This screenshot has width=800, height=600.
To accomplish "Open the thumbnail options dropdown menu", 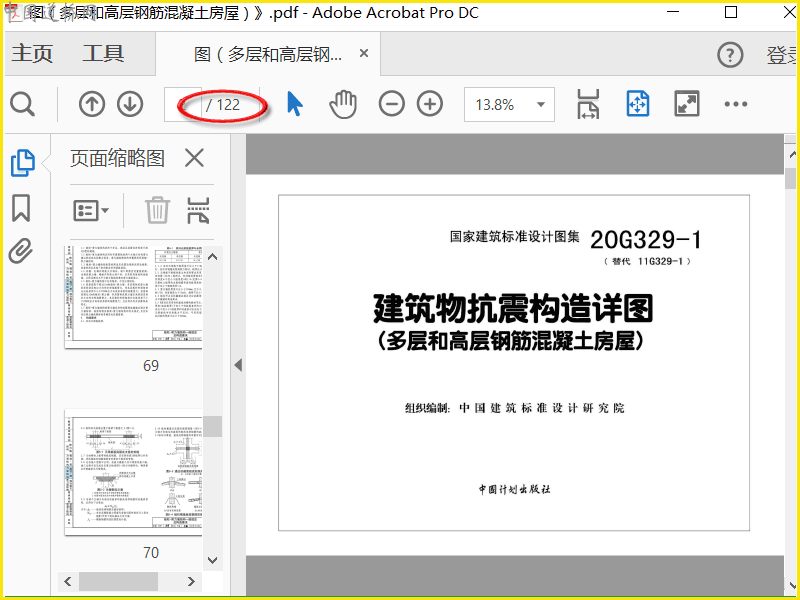I will [91, 210].
